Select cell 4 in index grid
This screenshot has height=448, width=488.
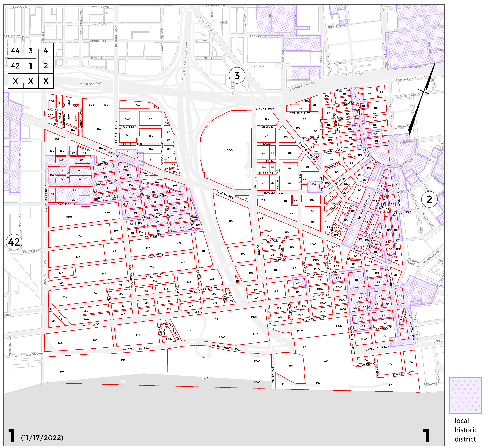46,51
